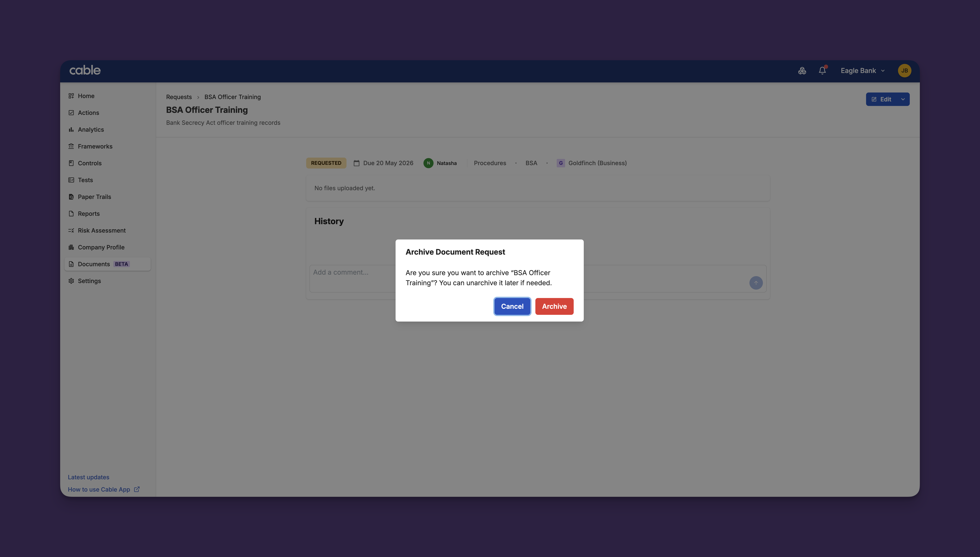Send comment with the arrow button

(756, 283)
